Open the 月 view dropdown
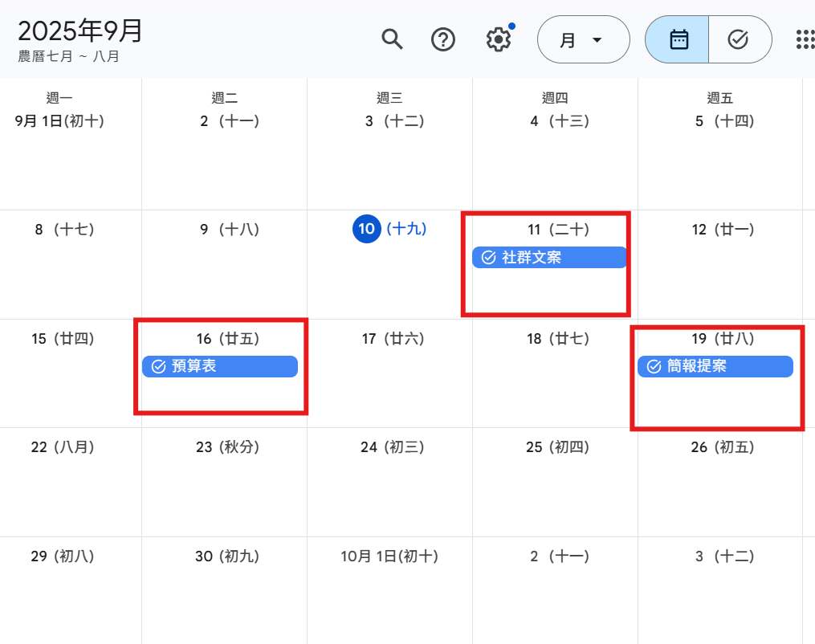This screenshot has height=644, width=815. tap(582, 39)
